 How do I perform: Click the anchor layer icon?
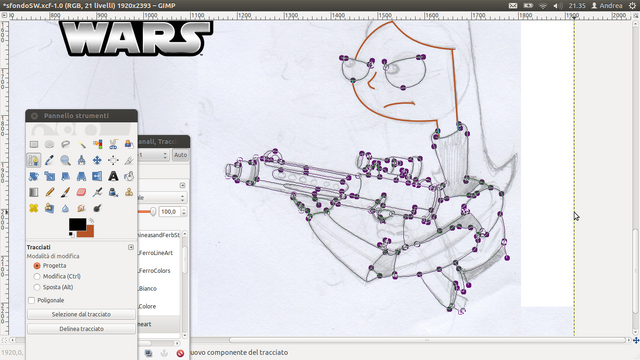click(164, 353)
